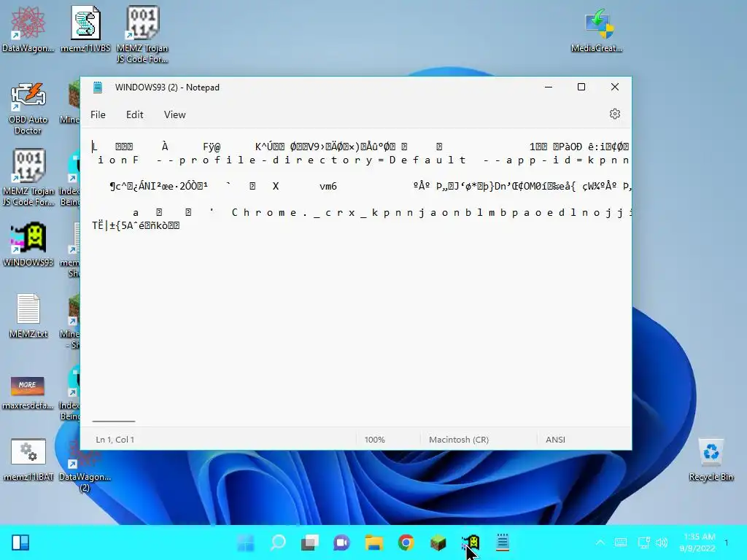Open the View menu in Notepad
Image resolution: width=747 pixels, height=560 pixels.
[x=175, y=114]
